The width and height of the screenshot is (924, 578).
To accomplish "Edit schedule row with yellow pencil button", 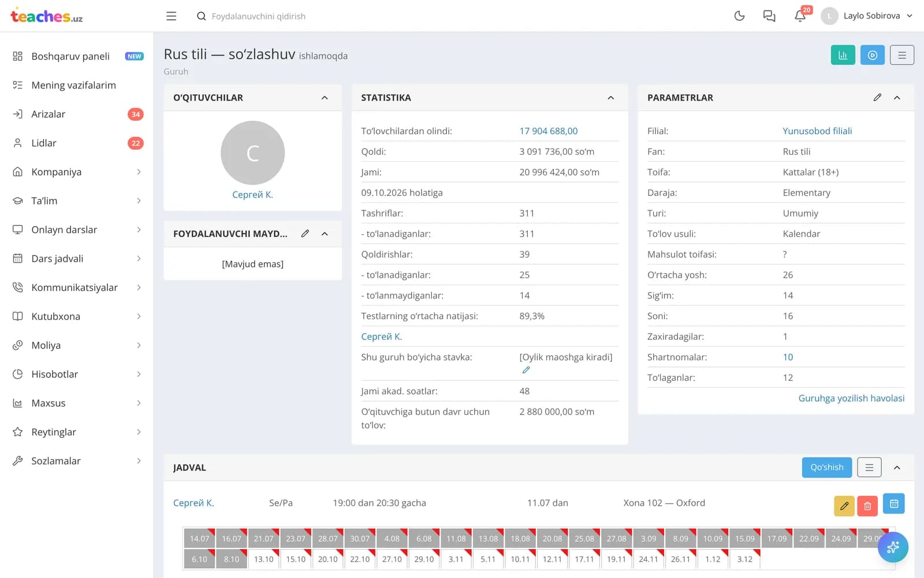I will click(844, 506).
